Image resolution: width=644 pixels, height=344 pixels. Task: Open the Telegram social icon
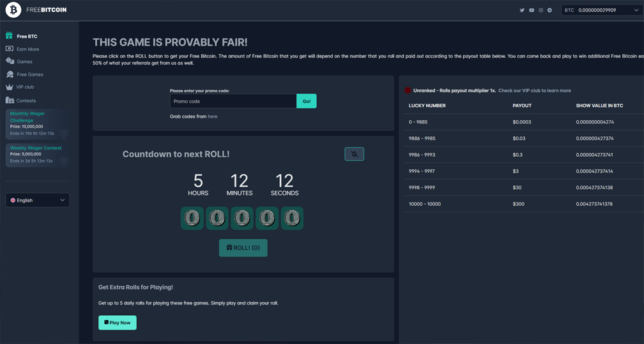click(x=550, y=10)
